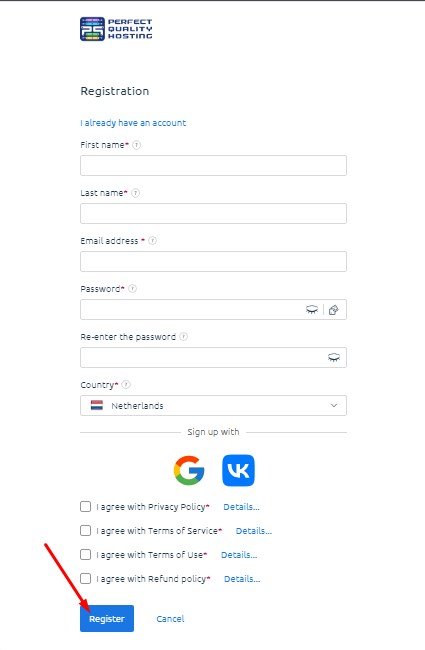This screenshot has width=425, height=650.
Task: Click the Register button
Action: (x=107, y=618)
